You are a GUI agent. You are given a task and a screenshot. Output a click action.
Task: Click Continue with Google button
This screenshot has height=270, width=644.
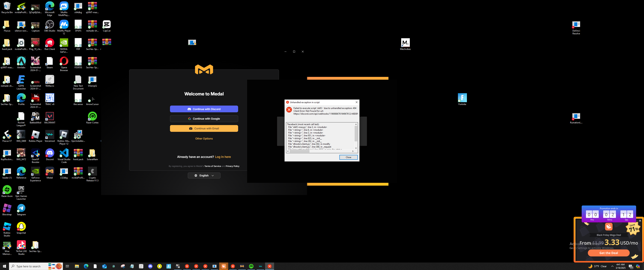[204, 119]
